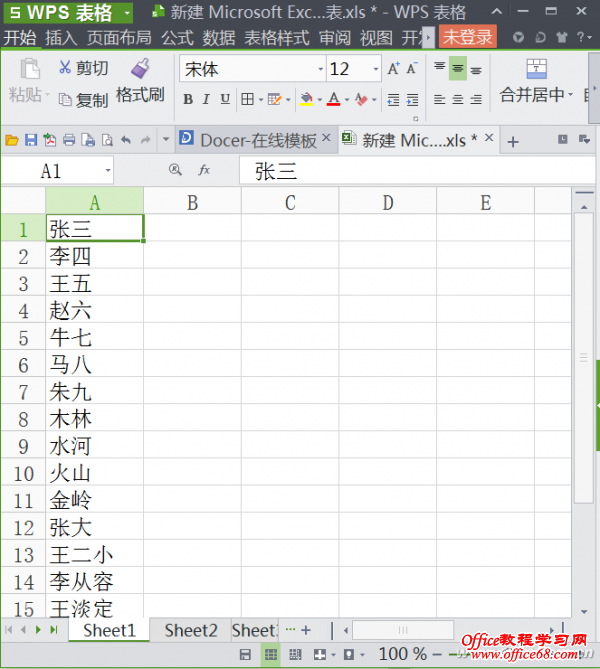Toggle underline formatting
Viewport: 600px width, 669px height.
point(225,99)
